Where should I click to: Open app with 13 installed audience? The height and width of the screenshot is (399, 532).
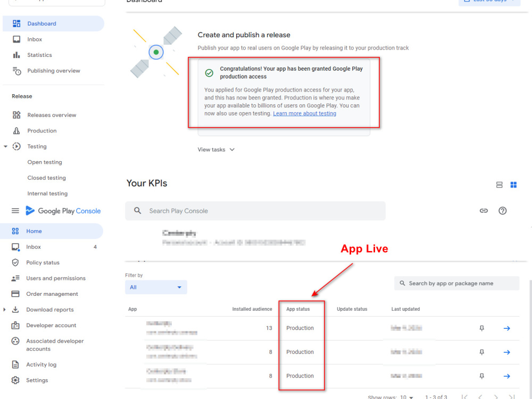click(x=506, y=328)
